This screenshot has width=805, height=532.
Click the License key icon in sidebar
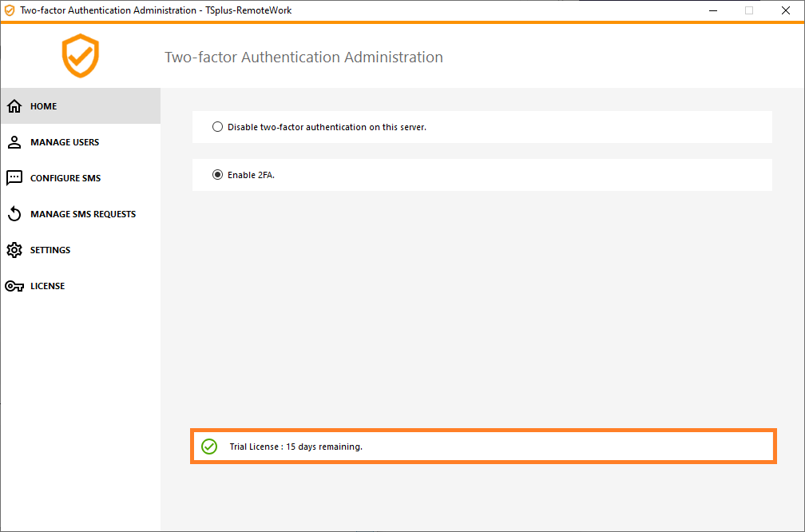coord(14,285)
